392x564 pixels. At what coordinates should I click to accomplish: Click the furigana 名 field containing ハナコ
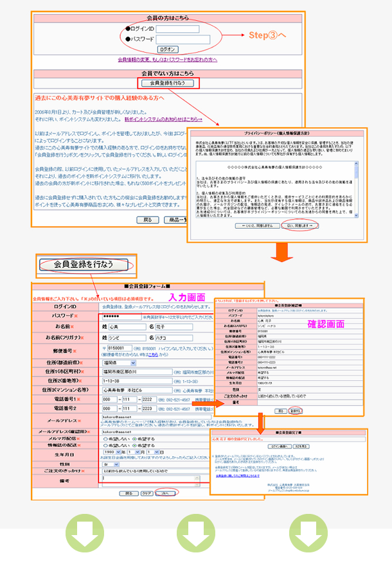(174, 338)
